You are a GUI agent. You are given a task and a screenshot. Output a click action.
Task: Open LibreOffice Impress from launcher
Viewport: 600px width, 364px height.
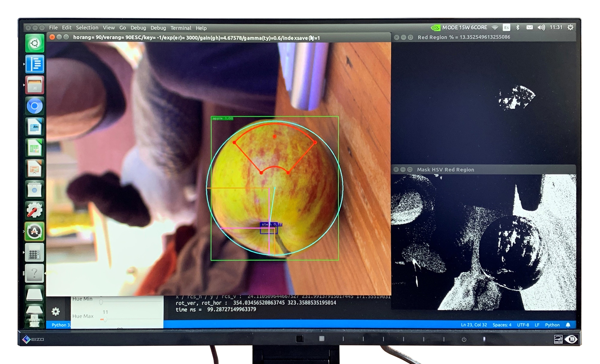tap(34, 169)
